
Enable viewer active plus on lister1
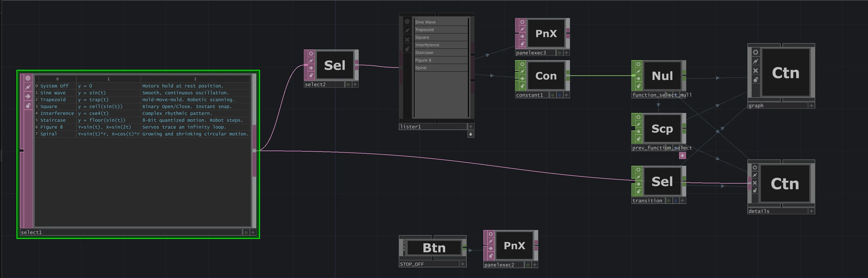point(471,127)
